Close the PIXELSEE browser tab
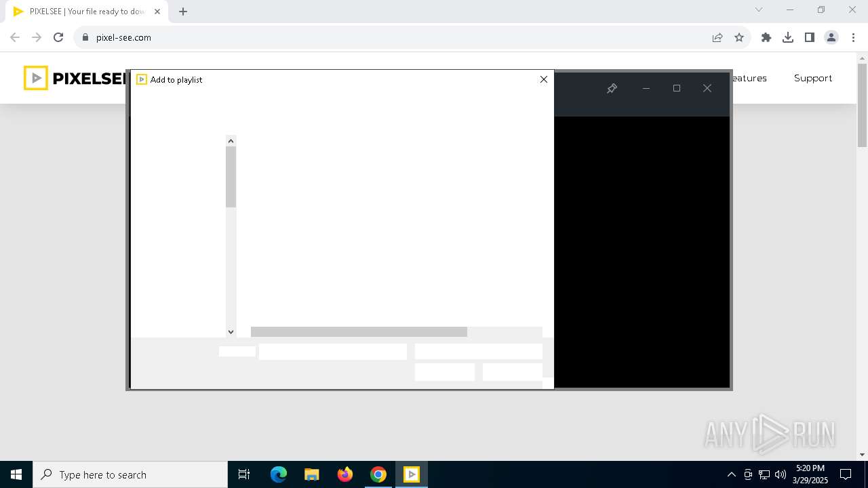 [157, 12]
